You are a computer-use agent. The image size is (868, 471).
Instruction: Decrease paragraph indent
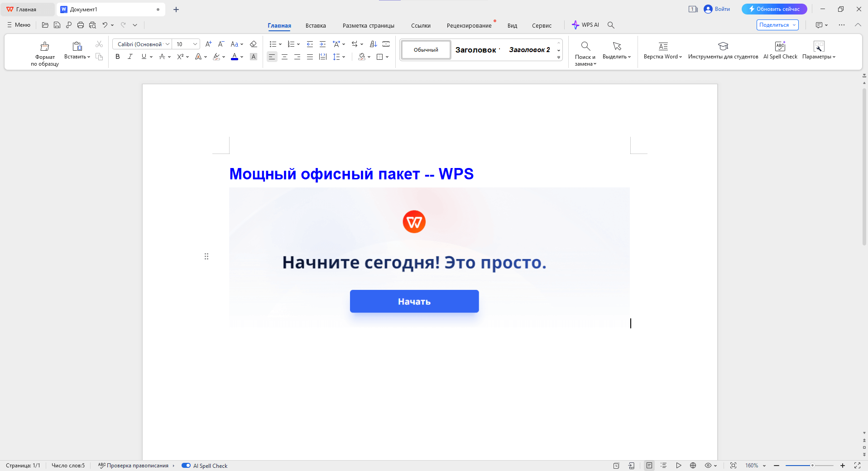[310, 44]
